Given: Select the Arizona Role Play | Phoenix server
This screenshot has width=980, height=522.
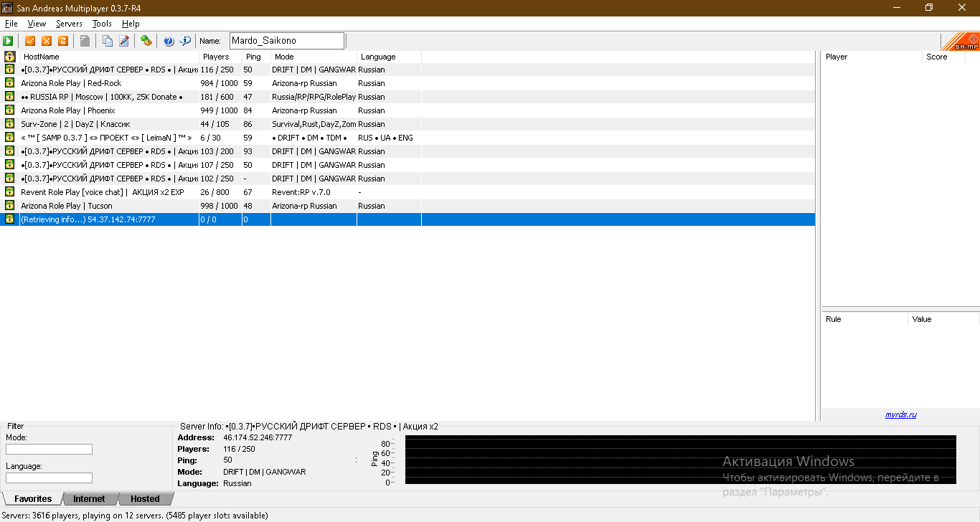Looking at the screenshot, I should coord(407,110).
